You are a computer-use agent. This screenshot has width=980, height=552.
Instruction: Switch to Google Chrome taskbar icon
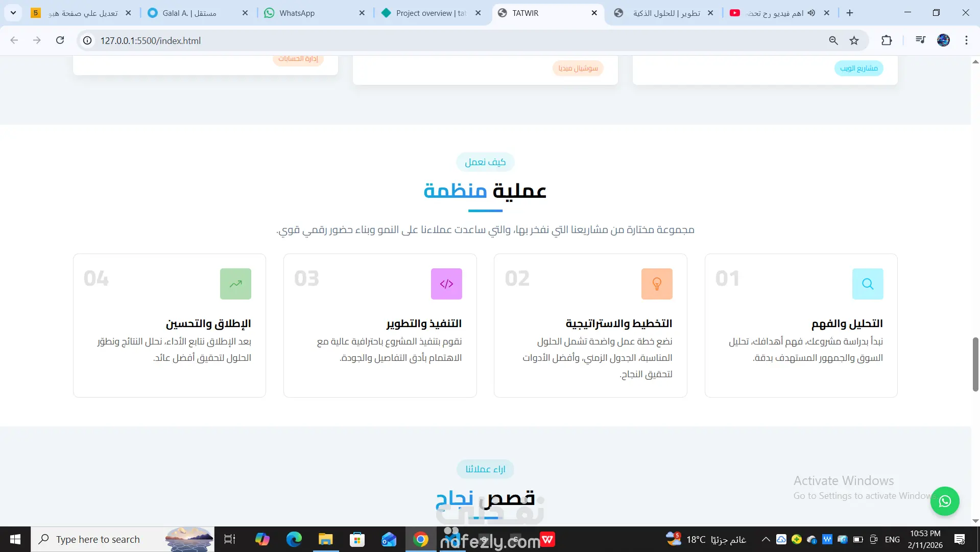pyautogui.click(x=421, y=539)
